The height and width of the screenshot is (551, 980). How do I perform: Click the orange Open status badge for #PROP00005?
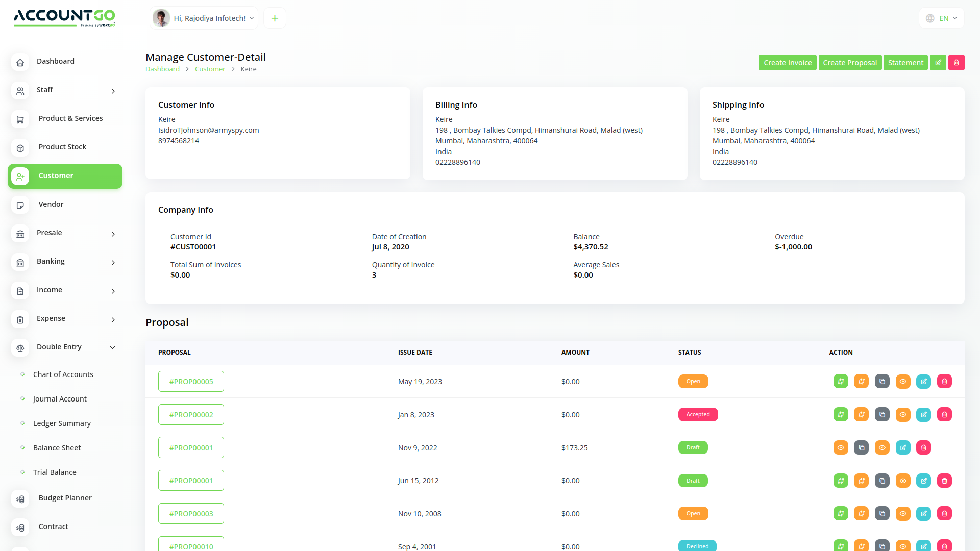pos(693,382)
